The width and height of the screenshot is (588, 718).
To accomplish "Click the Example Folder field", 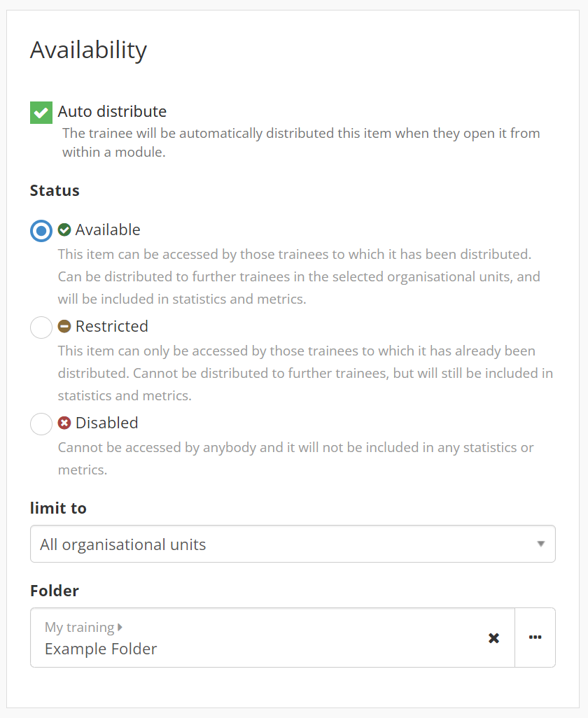I will [272, 638].
